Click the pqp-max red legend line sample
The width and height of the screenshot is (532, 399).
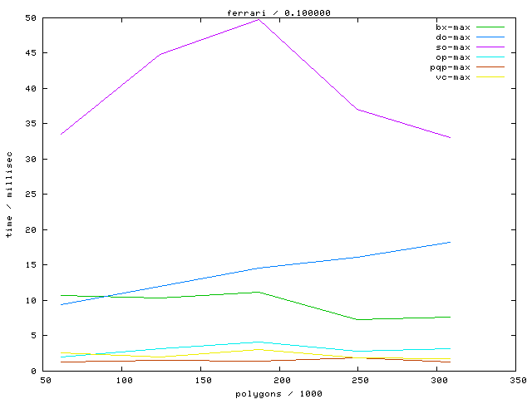pos(490,67)
